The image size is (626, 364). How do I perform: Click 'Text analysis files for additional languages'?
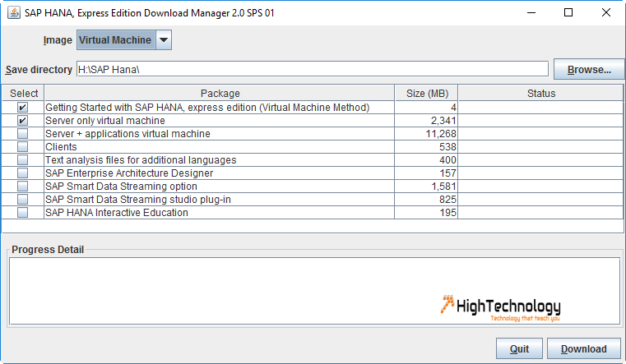[x=141, y=160]
